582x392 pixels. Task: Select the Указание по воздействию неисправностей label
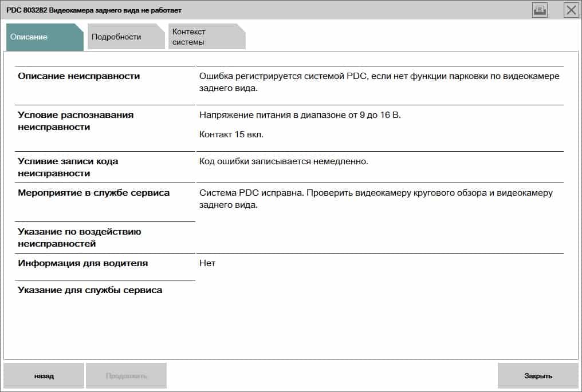(80, 237)
